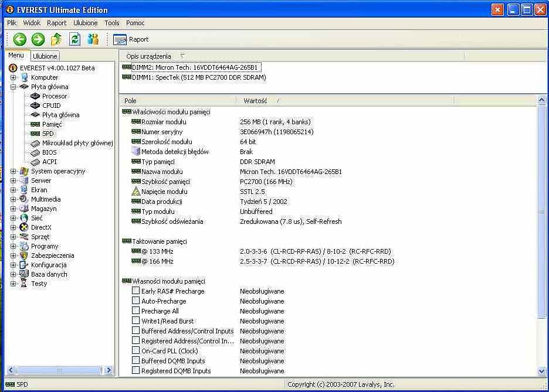The width and height of the screenshot is (549, 392).
Task: Sort by the Pole column header
Action: (x=178, y=101)
